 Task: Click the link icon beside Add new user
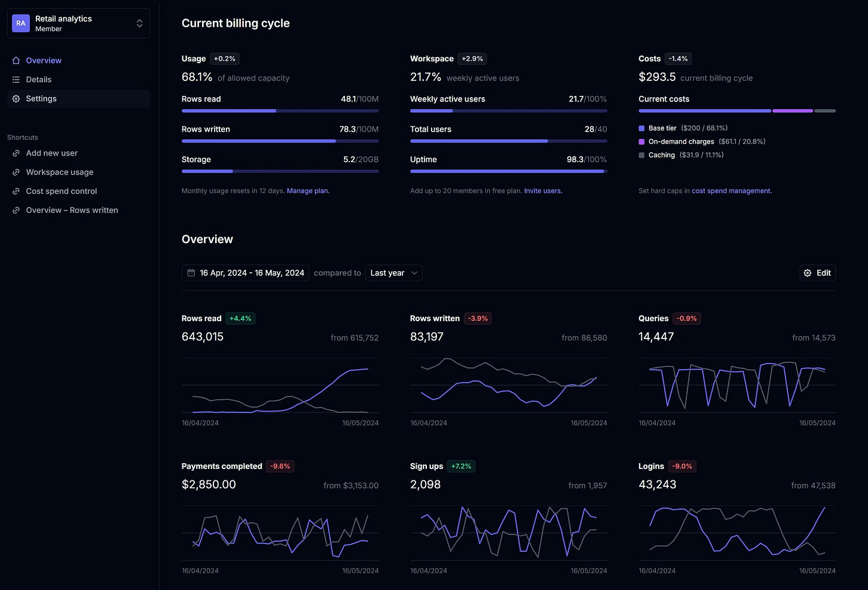coord(15,153)
